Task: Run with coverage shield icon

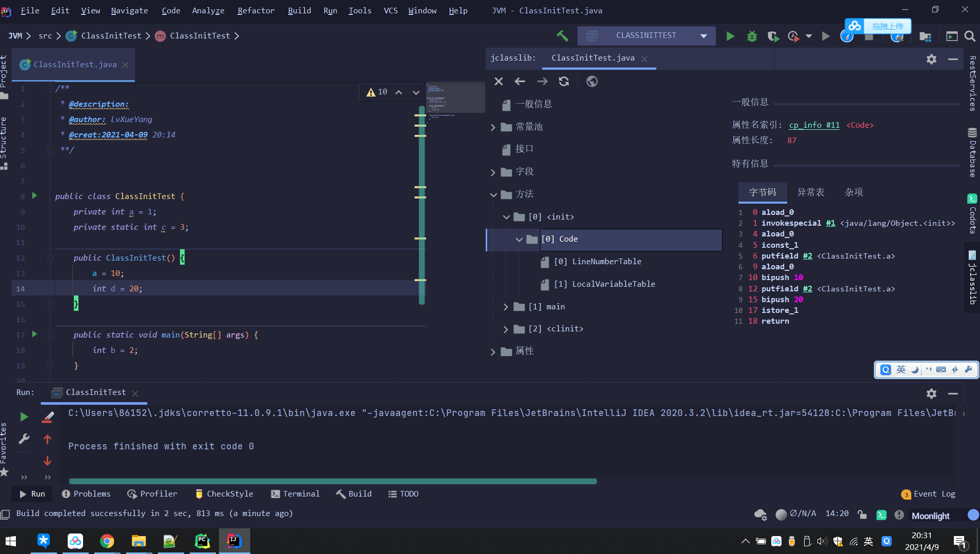Action: pos(773,36)
